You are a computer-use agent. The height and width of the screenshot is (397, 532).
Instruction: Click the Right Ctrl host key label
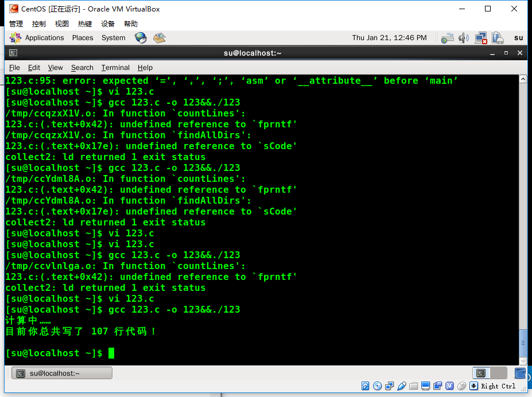498,386
